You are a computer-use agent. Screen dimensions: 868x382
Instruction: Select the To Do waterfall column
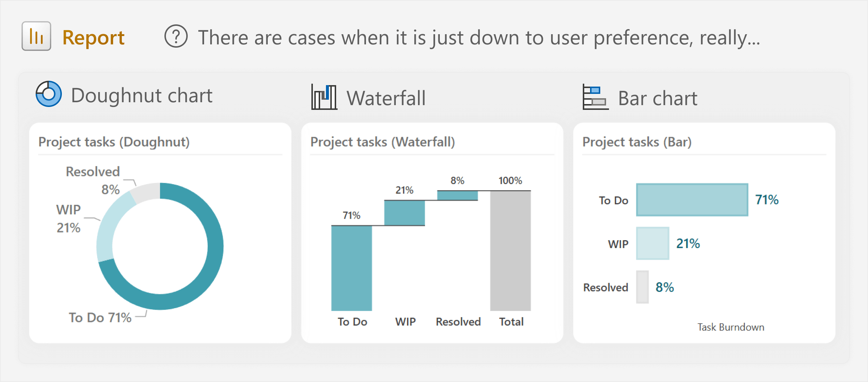coord(351,268)
